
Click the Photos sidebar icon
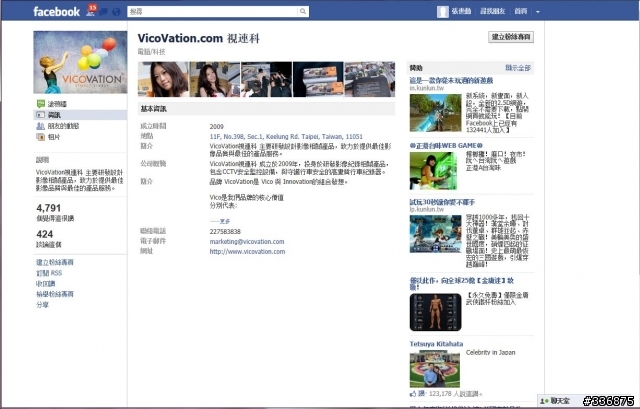(40, 137)
